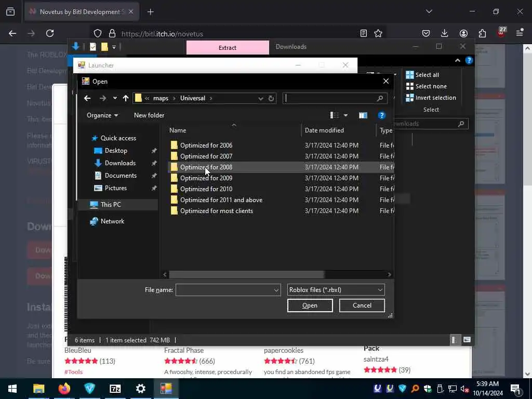Image resolution: width=532 pixels, height=399 pixels.
Task: Toggle Firefox reader view
Action: point(363,33)
